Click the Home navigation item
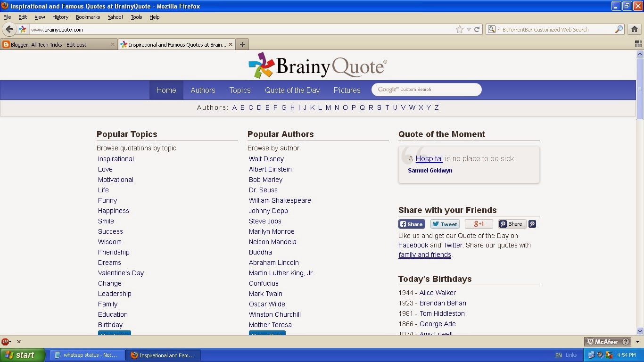 click(166, 90)
